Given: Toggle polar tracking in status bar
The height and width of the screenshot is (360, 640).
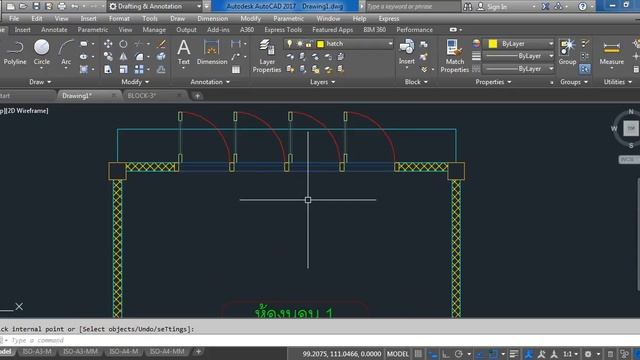Looking at the screenshot, I should (x=458, y=354).
